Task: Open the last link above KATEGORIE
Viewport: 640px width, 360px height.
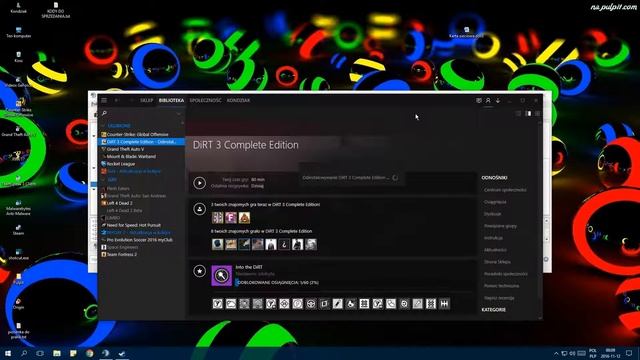Action: pos(499,298)
